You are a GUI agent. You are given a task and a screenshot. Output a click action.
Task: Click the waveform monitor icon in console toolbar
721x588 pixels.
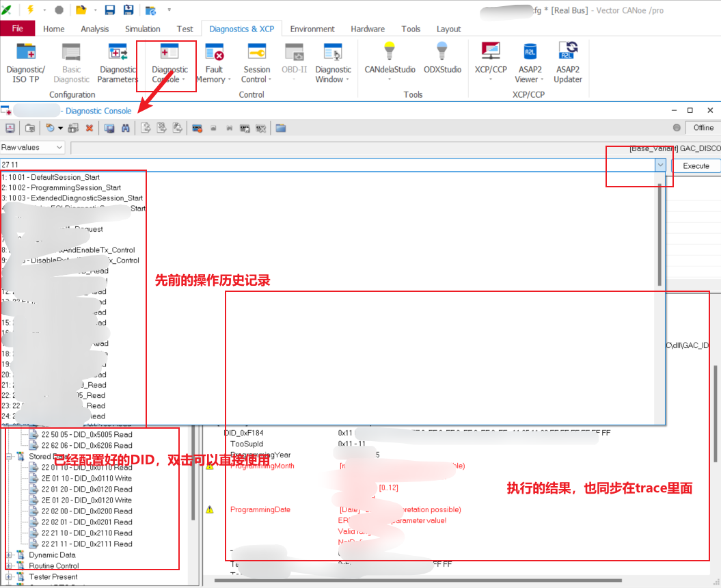point(10,128)
